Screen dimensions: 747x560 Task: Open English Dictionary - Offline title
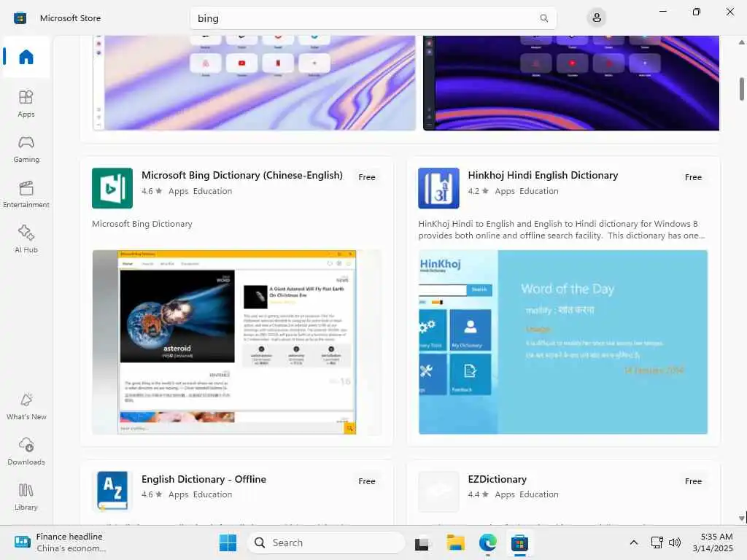[204, 479]
